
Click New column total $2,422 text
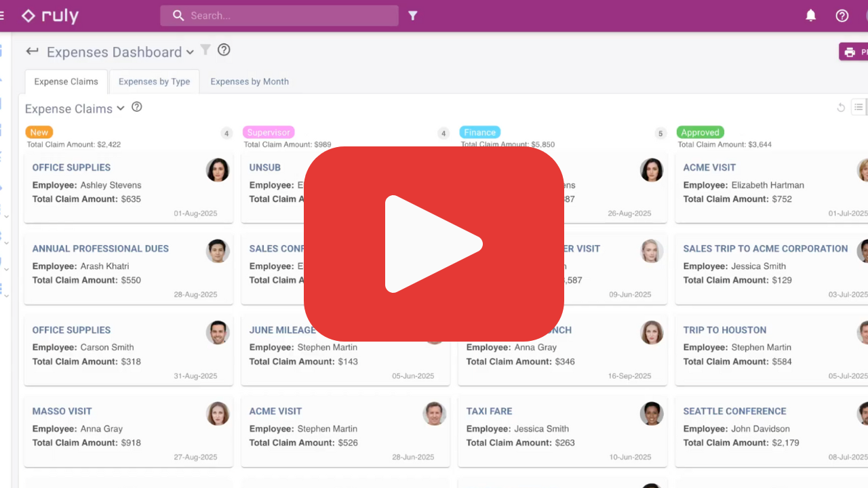[x=74, y=144]
